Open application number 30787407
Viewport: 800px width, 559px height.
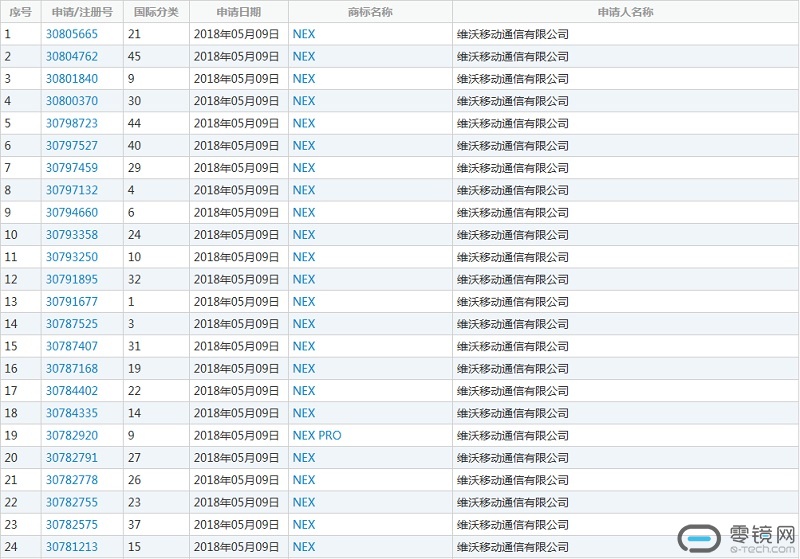coord(71,346)
